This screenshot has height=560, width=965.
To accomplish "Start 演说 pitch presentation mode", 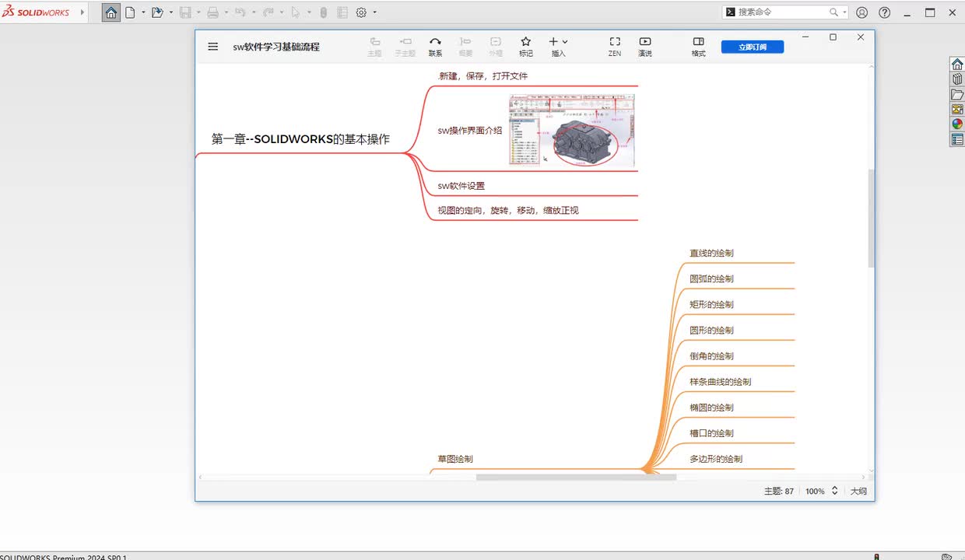I will [x=645, y=47].
